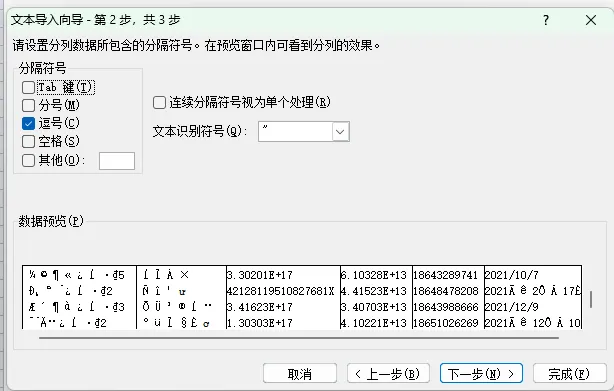Select preview cell 3.30201E+17
Screen dimensions: 614x391
(260, 275)
